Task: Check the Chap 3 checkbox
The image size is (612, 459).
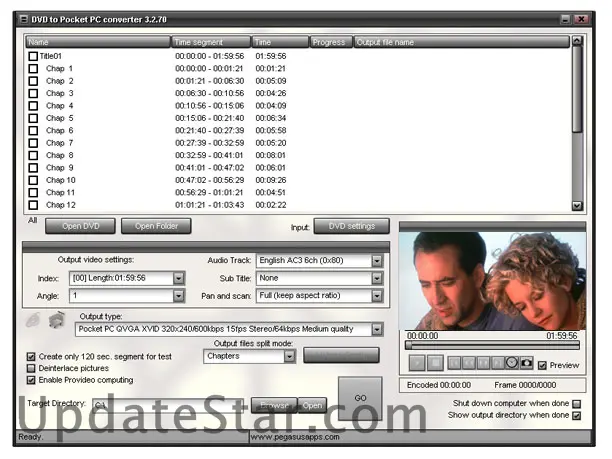Action: pyautogui.click(x=33, y=94)
